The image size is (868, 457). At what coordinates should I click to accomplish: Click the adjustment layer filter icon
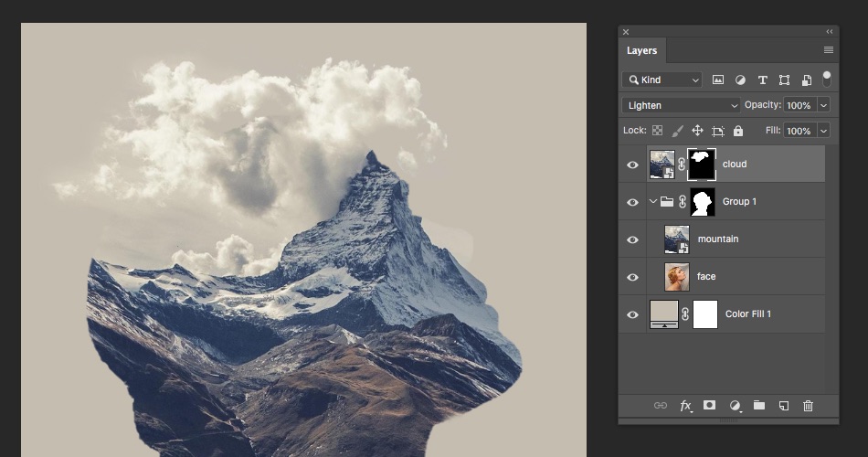740,80
